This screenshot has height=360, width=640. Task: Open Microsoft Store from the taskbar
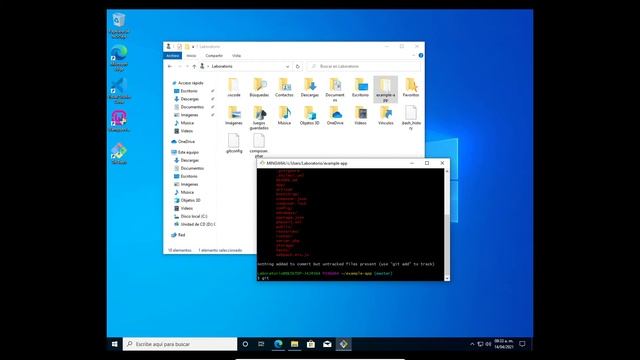coord(311,344)
